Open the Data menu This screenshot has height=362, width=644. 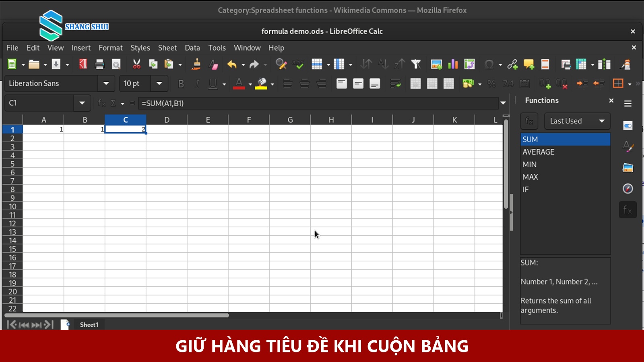192,48
